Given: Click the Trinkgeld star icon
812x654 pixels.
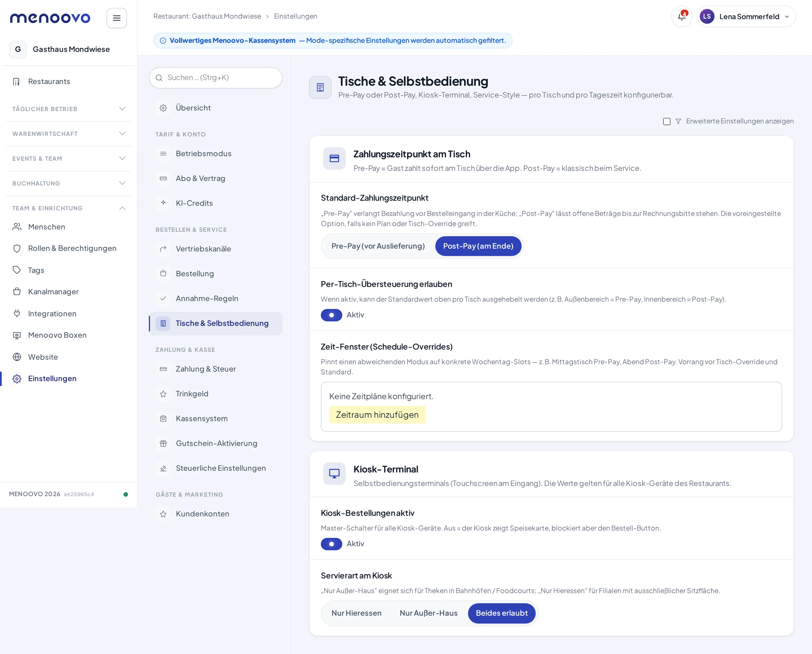Looking at the screenshot, I should pos(163,394).
